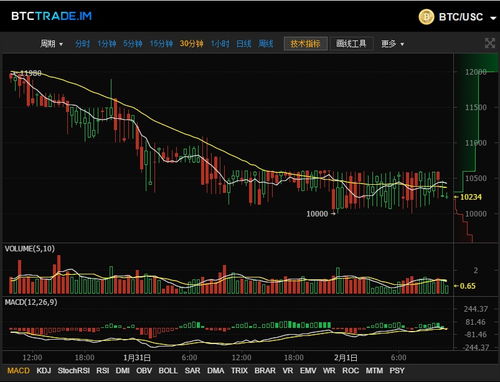The image size is (500, 382).
Task: Switch to the 1分钟 interval
Action: tap(107, 44)
